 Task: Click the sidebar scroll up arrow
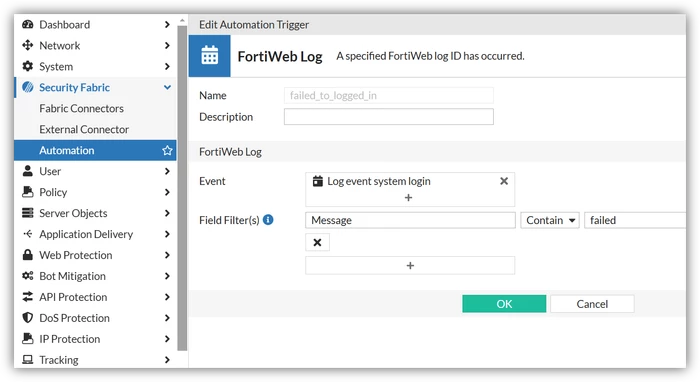coord(182,21)
